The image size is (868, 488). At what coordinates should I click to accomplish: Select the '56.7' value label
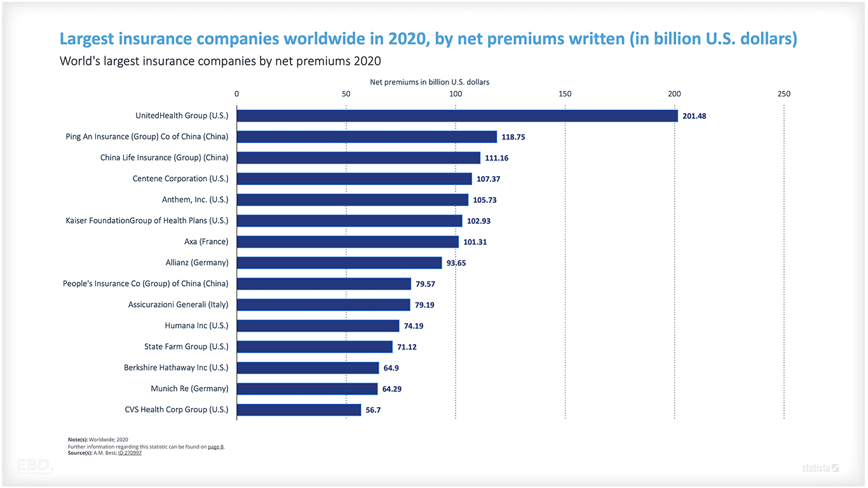click(373, 410)
